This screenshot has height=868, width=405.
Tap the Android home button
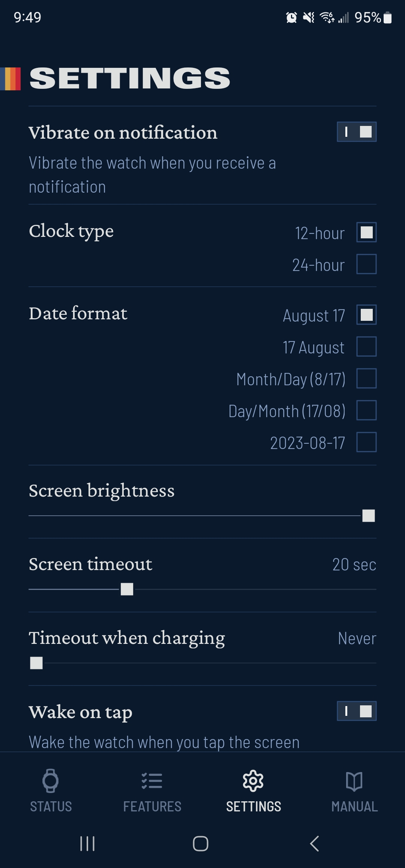tap(201, 844)
